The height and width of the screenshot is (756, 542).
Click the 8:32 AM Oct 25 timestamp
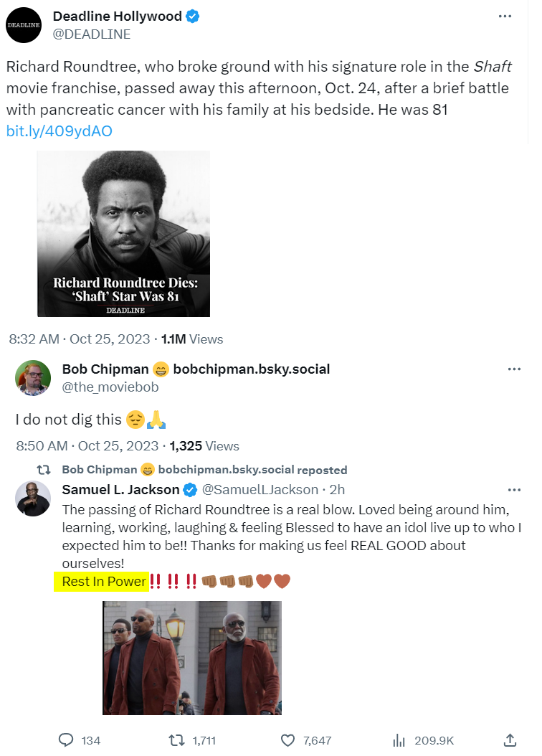pyautogui.click(x=79, y=339)
